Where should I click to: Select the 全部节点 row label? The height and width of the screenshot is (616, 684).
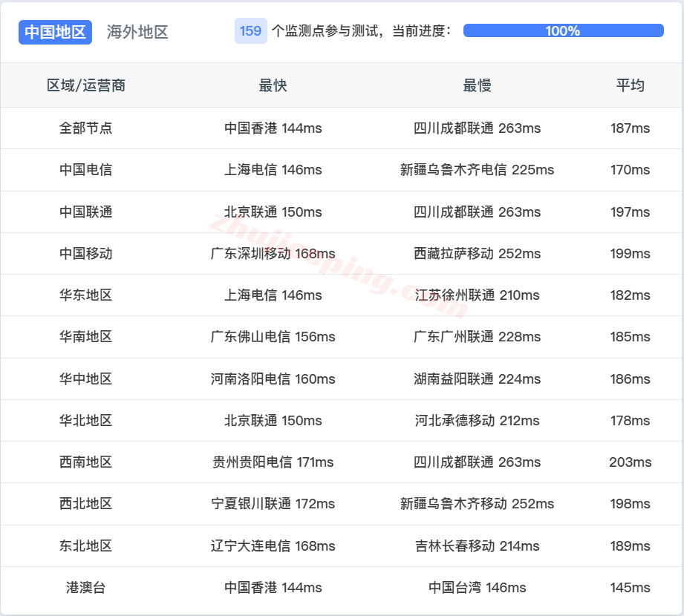pos(86,128)
